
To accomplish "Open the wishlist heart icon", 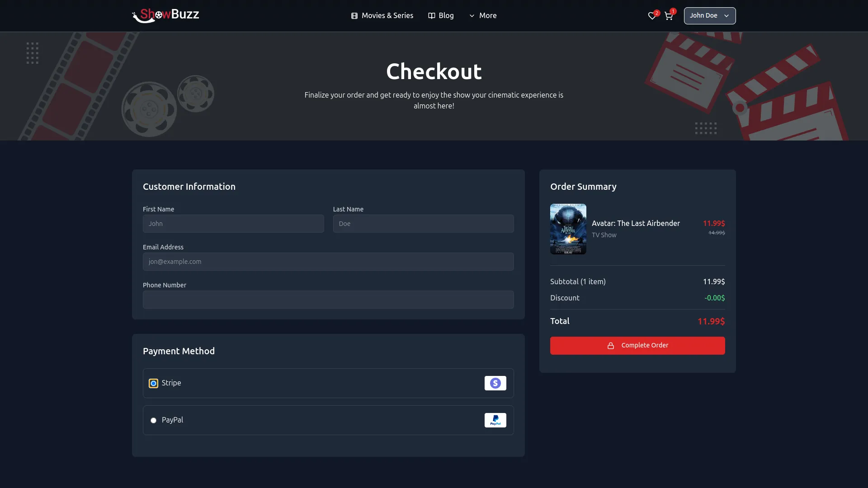I will click(x=652, y=16).
